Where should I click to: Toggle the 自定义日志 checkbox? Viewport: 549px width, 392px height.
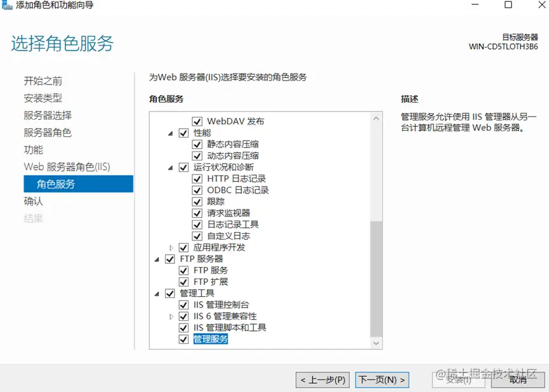pos(197,236)
